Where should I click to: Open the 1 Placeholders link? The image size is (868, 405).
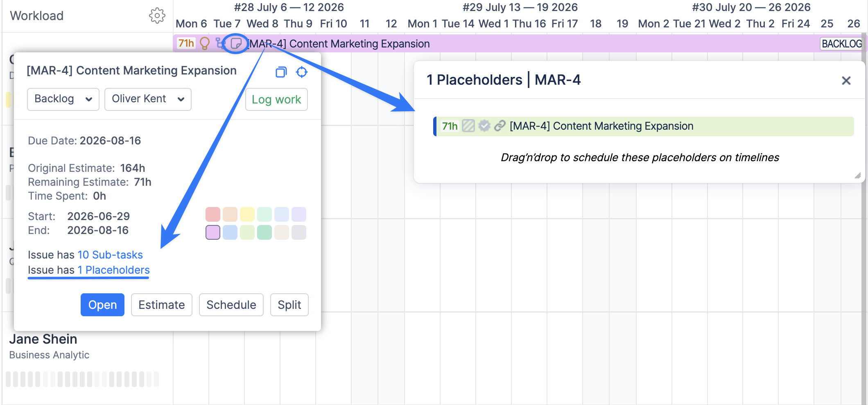[113, 270]
